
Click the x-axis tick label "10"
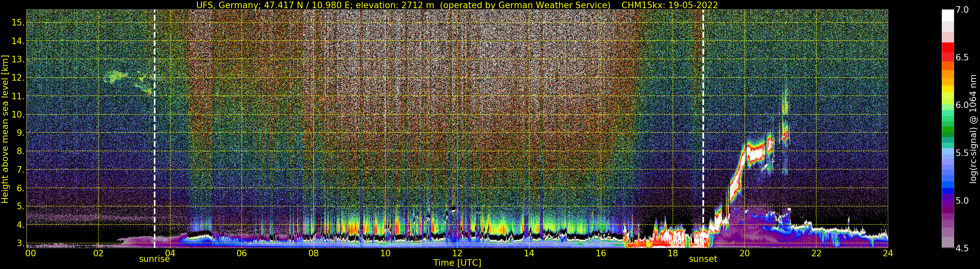coord(385,253)
